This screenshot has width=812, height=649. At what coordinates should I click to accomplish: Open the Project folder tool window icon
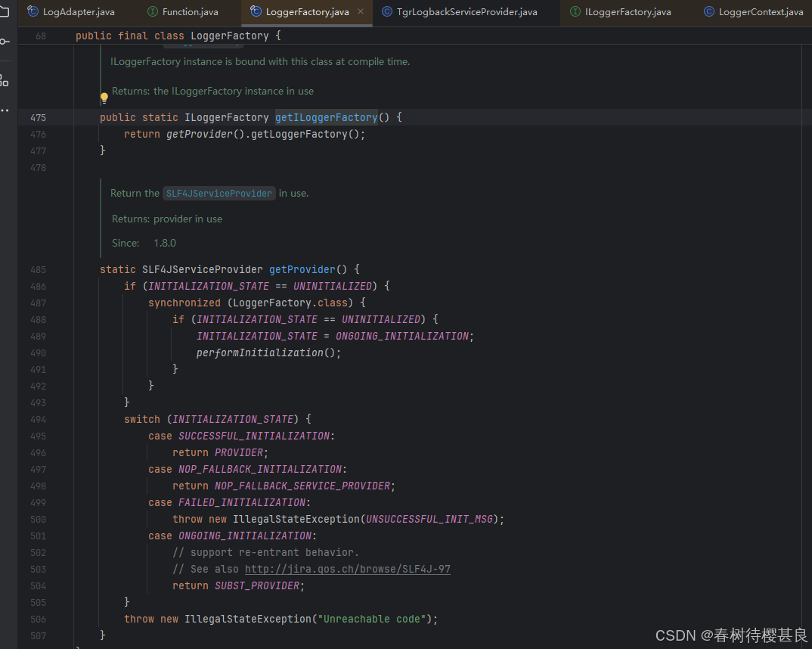(4, 11)
